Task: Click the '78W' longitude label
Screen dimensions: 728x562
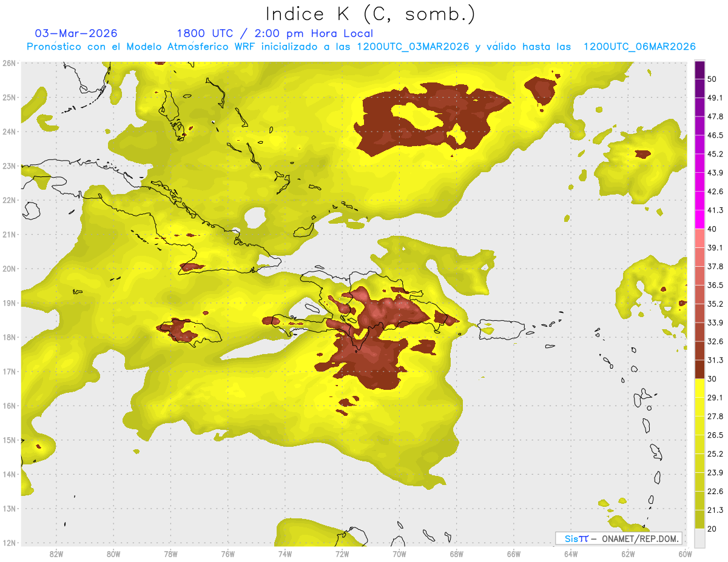Action: tap(170, 554)
